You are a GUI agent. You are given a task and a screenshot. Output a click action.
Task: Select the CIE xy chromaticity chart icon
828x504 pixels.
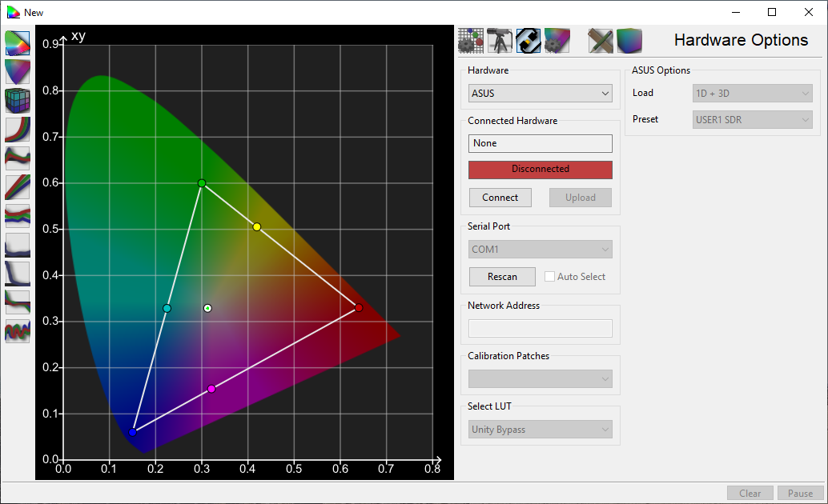pyautogui.click(x=17, y=43)
